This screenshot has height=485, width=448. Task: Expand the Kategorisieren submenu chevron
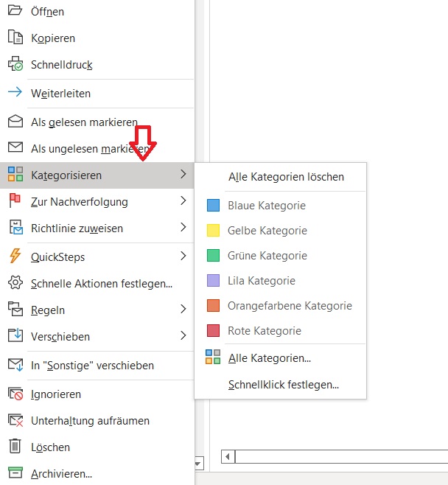(x=183, y=174)
